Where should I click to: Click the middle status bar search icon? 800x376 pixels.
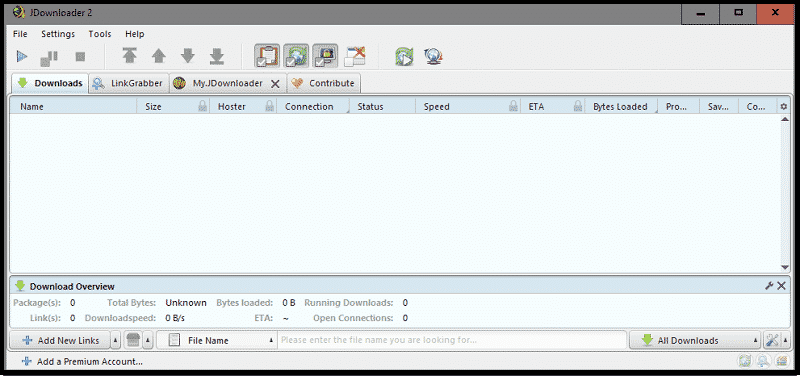pos(763,361)
